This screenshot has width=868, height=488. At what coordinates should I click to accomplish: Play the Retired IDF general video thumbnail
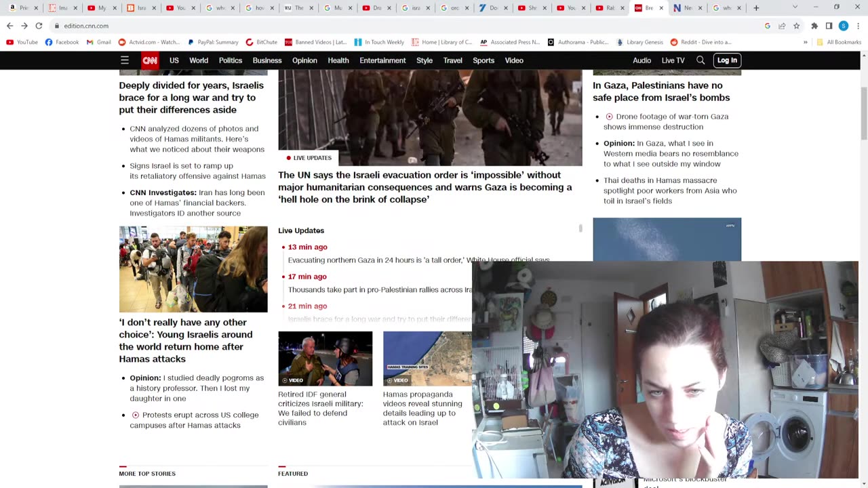pyautogui.click(x=325, y=359)
